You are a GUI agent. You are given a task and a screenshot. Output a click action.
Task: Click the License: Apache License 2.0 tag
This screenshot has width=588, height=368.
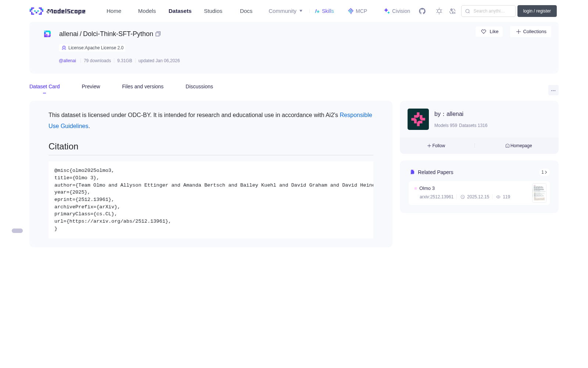[x=92, y=48]
